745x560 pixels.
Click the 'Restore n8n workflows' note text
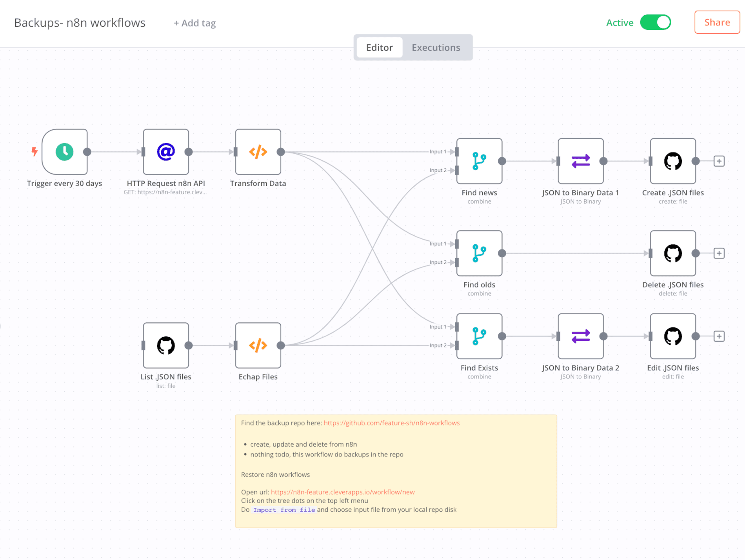pos(275,475)
